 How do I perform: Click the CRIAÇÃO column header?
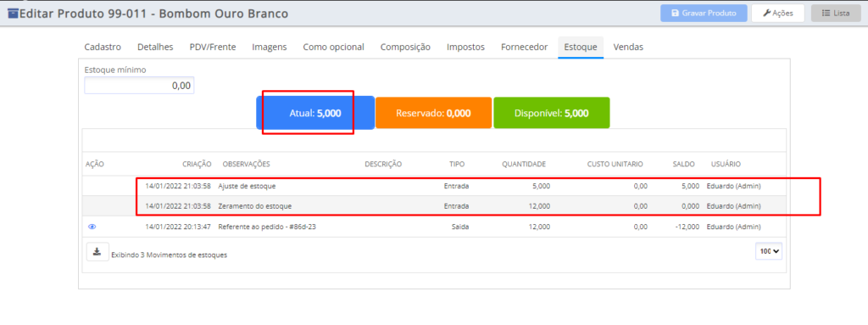pos(197,164)
